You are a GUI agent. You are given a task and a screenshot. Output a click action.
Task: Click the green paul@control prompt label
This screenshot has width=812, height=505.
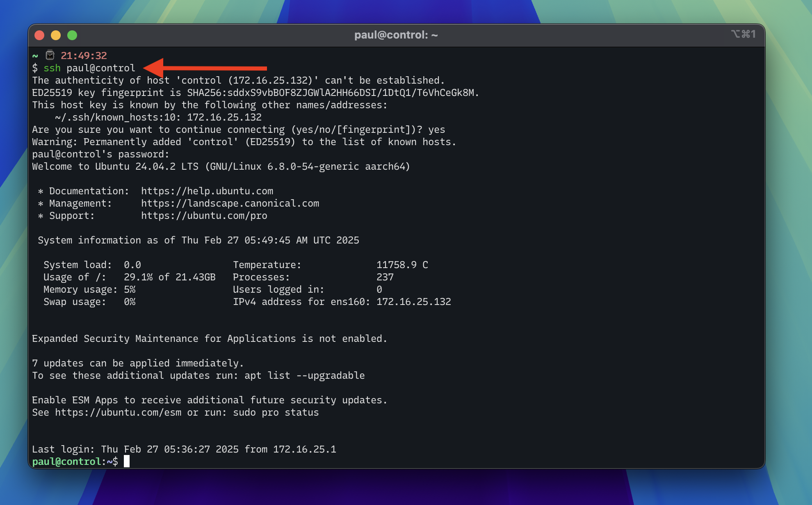67,461
